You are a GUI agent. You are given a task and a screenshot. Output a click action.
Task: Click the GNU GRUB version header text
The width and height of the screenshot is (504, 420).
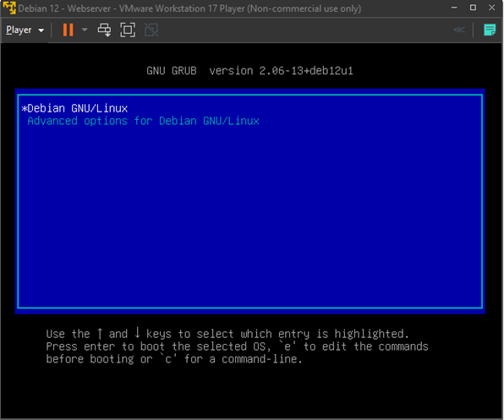tap(249, 71)
